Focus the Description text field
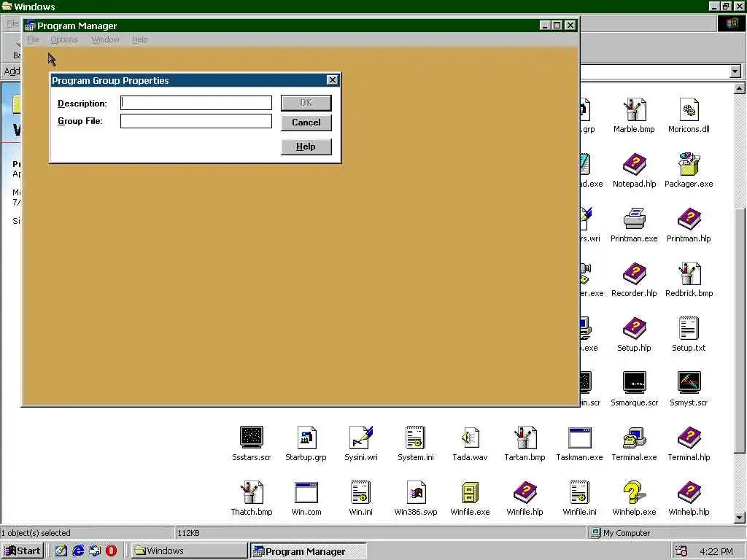Screen dimensions: 747x560 [196, 103]
